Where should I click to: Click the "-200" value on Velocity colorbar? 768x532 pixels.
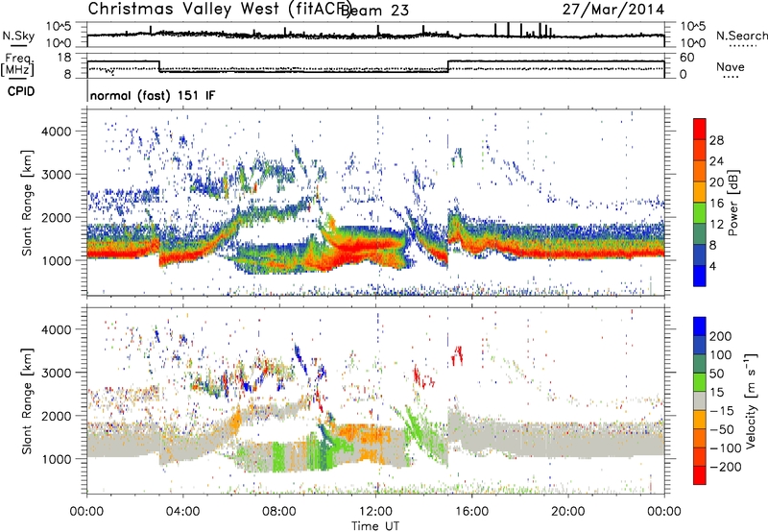pos(725,467)
